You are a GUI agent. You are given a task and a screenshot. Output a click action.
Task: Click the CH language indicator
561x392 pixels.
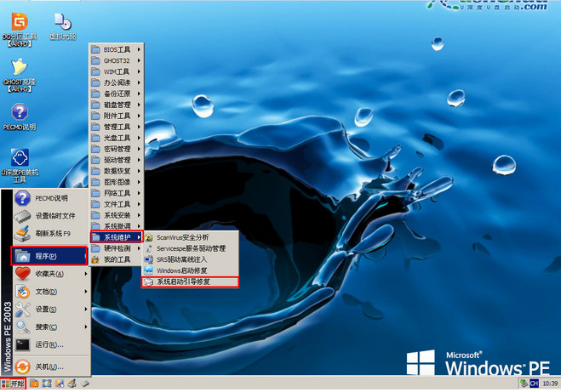click(x=534, y=383)
